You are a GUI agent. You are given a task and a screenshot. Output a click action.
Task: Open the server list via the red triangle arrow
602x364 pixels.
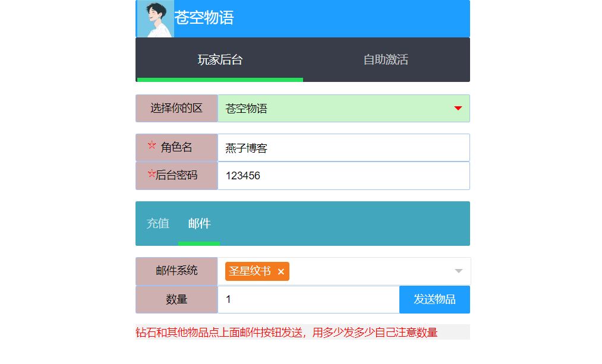458,109
